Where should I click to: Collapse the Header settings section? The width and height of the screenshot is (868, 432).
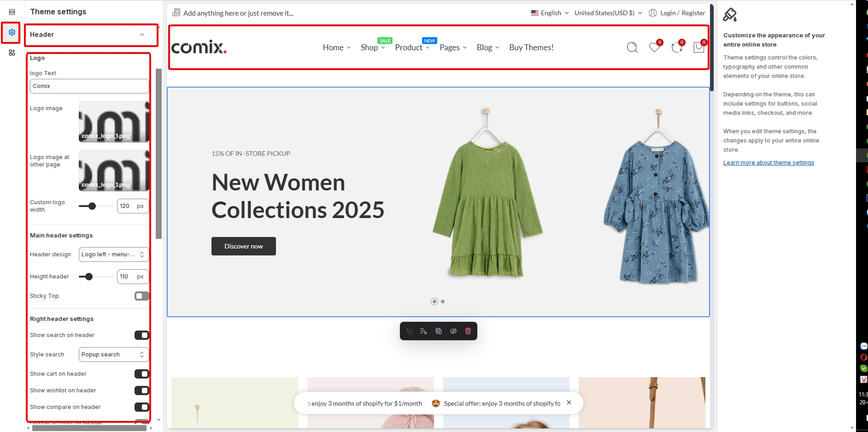[x=141, y=35]
